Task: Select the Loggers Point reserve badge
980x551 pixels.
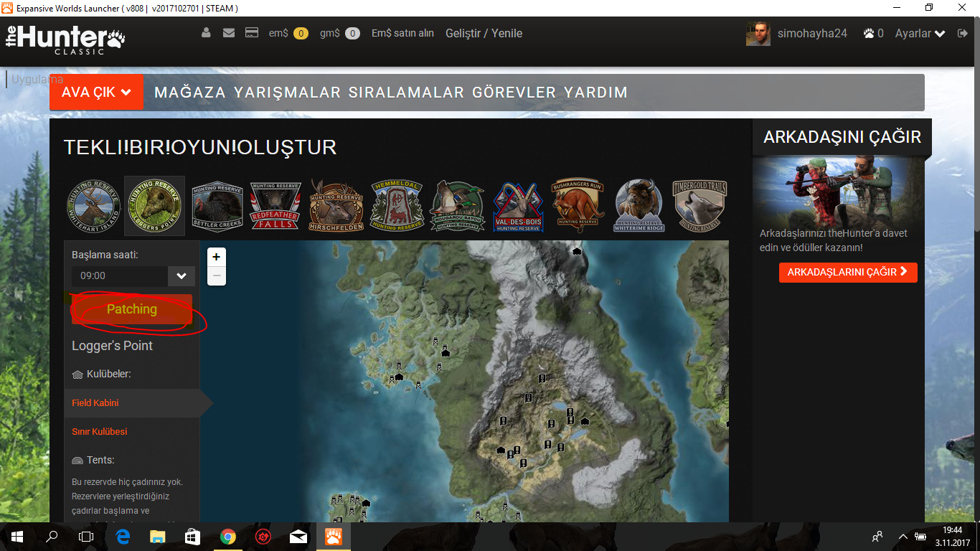Action: pyautogui.click(x=154, y=207)
